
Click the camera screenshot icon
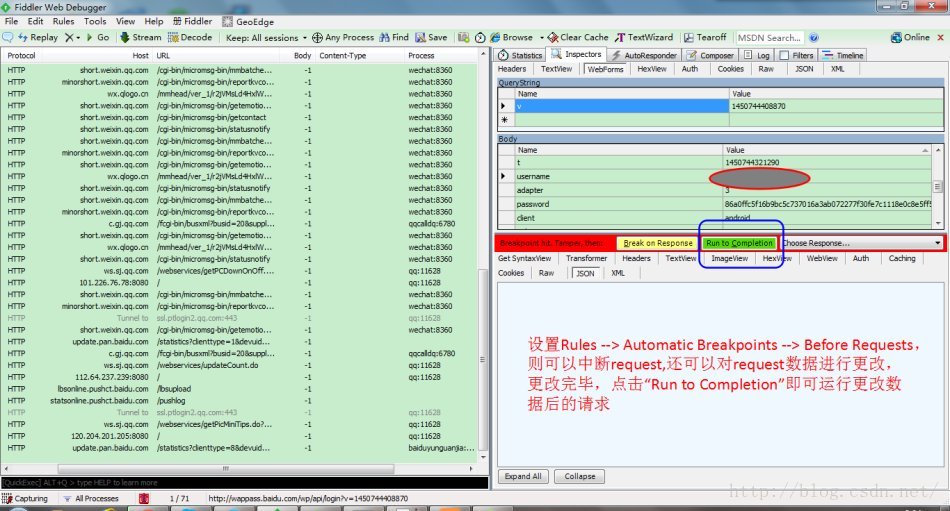click(x=463, y=38)
